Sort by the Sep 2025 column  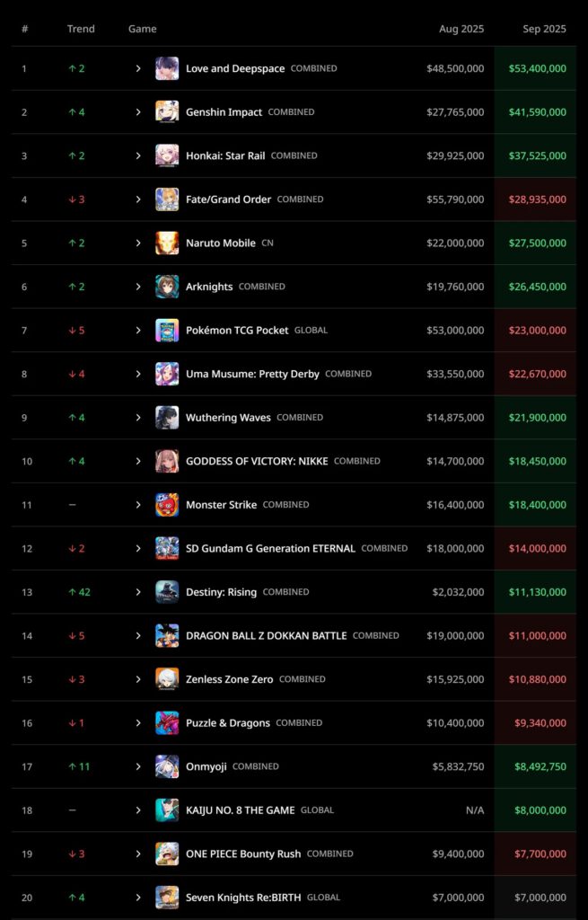pos(544,29)
